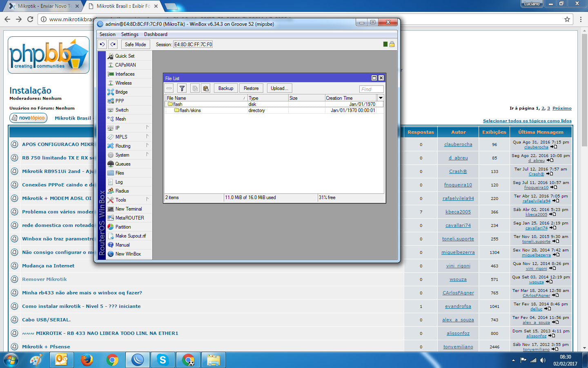Open Skype from the taskbar
Image resolution: width=588 pixels, height=368 pixels.
click(163, 360)
